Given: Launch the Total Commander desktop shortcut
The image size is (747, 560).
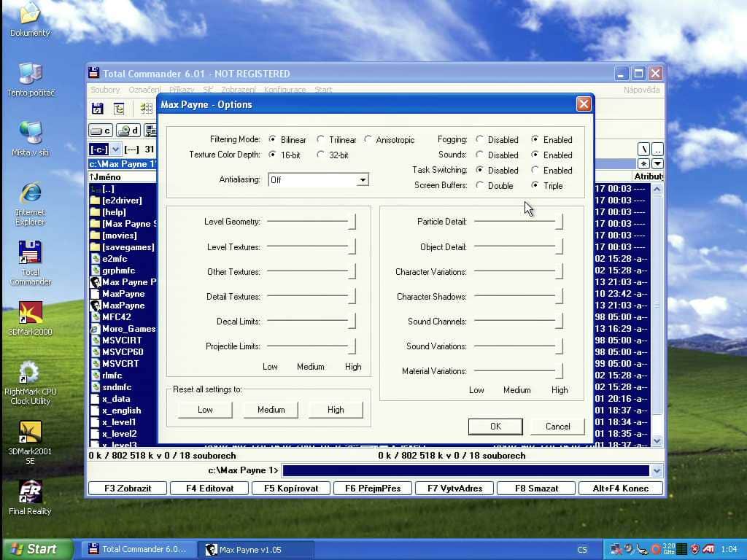Looking at the screenshot, I should coord(30,262).
